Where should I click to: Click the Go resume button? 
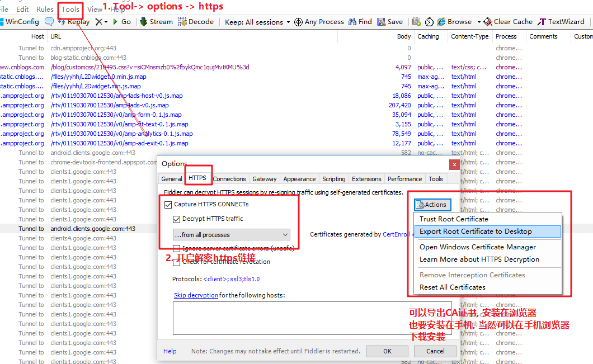(122, 22)
